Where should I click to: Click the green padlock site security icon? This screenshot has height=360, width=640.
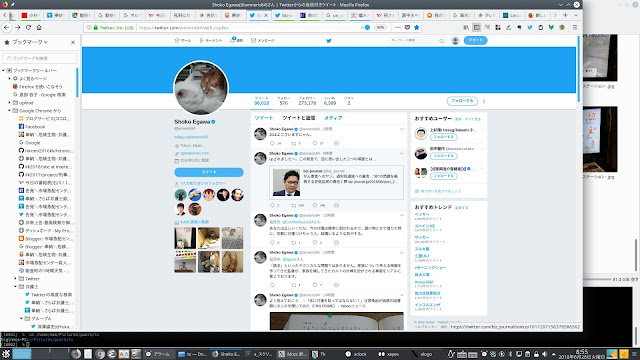96,27
